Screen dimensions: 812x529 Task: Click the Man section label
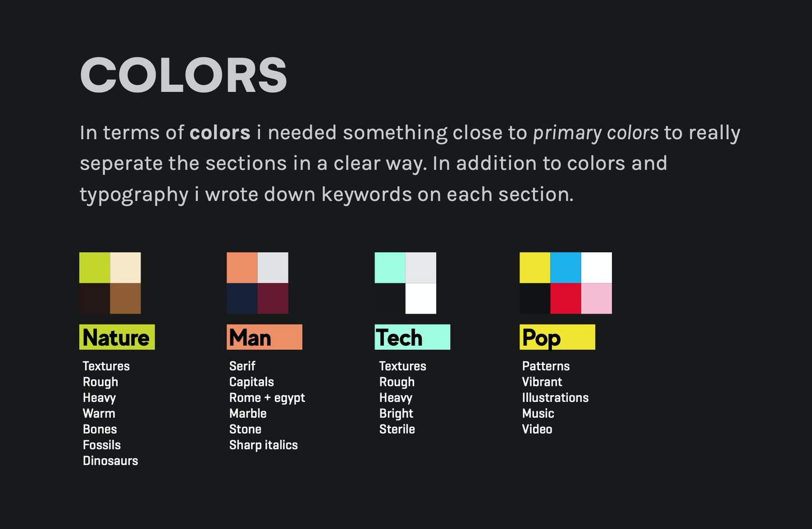[264, 337]
